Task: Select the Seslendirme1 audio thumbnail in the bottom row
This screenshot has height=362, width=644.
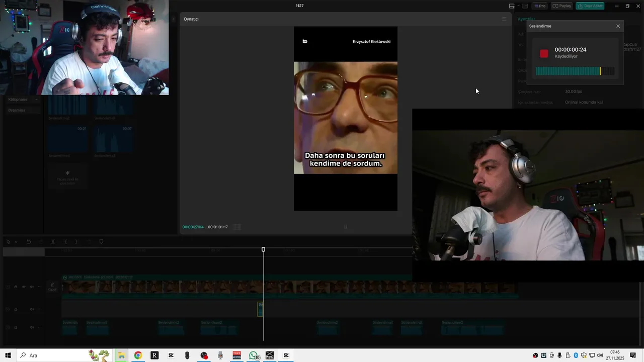Action: [67, 139]
